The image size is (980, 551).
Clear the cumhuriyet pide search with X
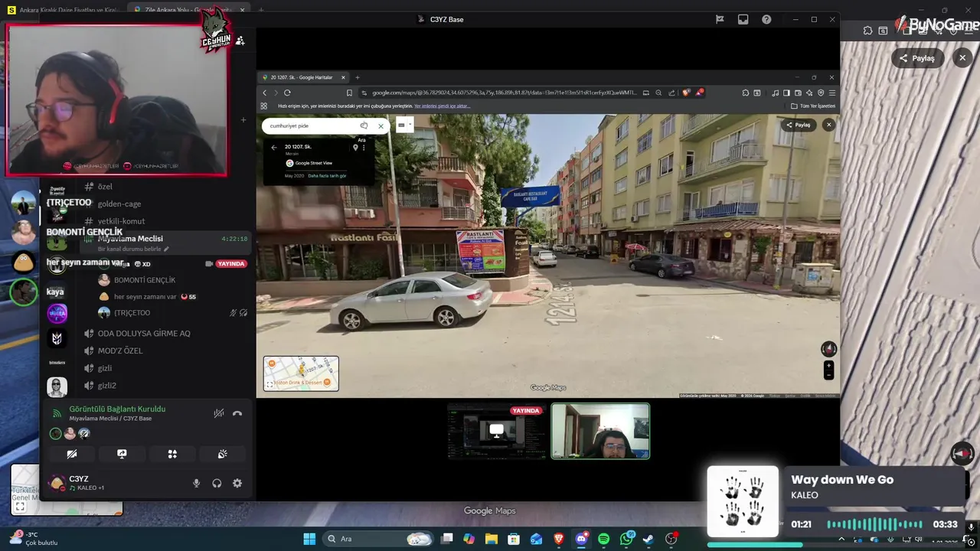pyautogui.click(x=381, y=126)
